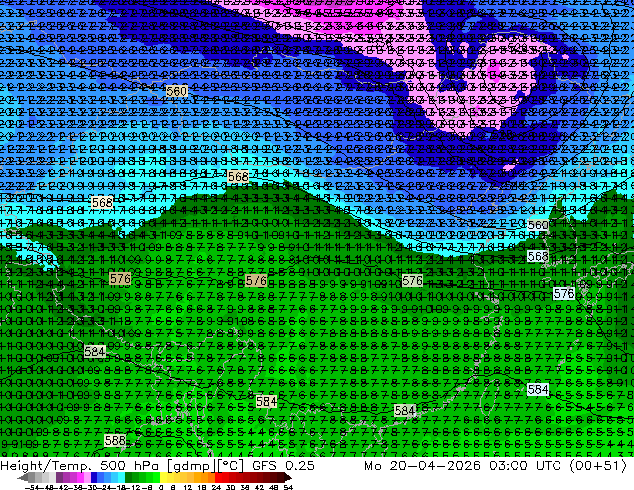Click the second 584 label from the left
The image size is (634, 490).
coord(266,401)
